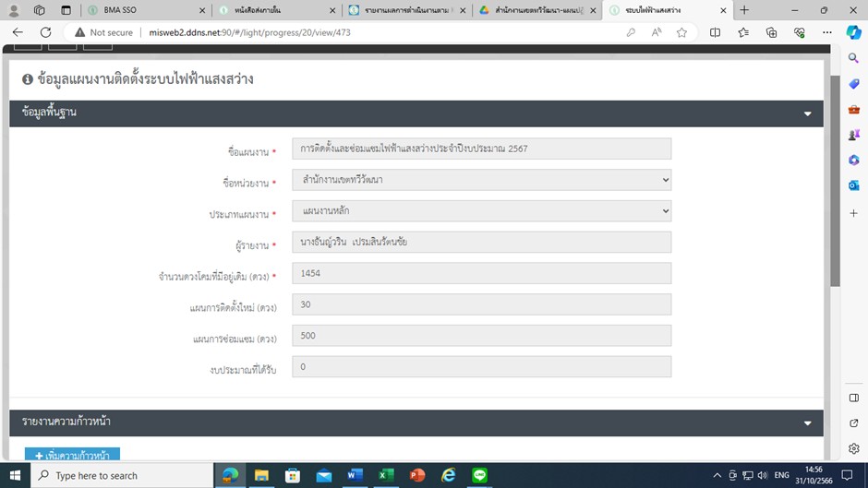Click the แผนการซ่อมแซม (ดวง) field
This screenshot has width=868, height=488.
pos(481,336)
